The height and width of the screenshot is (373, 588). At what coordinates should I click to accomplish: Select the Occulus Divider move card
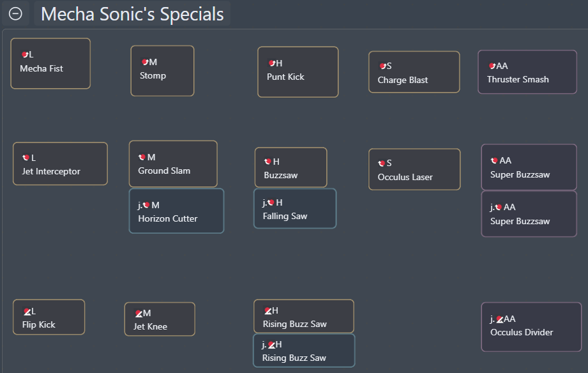click(531, 327)
